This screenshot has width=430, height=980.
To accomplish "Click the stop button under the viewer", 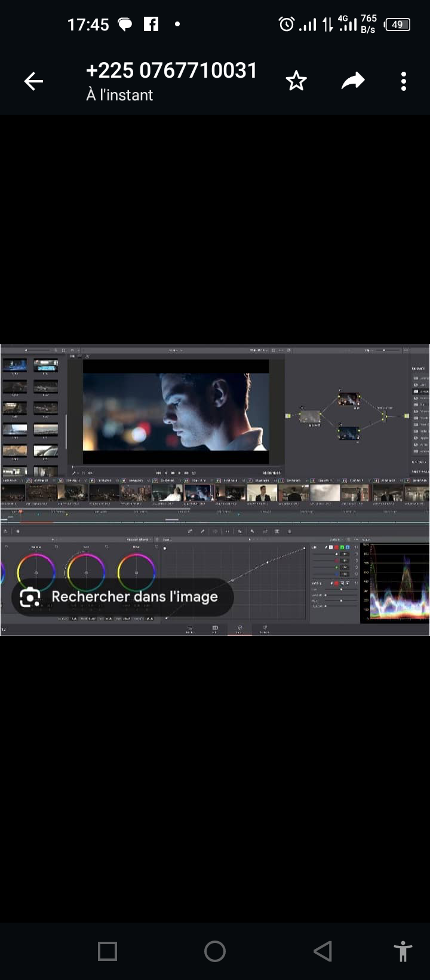I will tap(173, 473).
